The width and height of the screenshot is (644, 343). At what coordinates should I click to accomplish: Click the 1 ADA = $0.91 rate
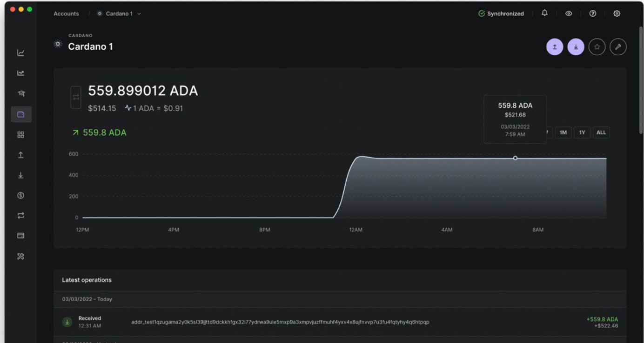(158, 108)
